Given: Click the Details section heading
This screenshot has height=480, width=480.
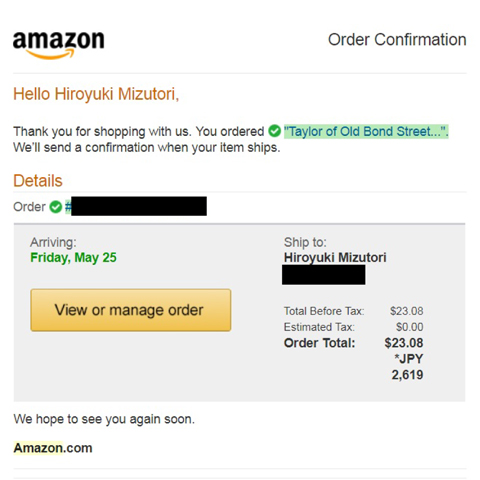Looking at the screenshot, I should click(x=38, y=181).
